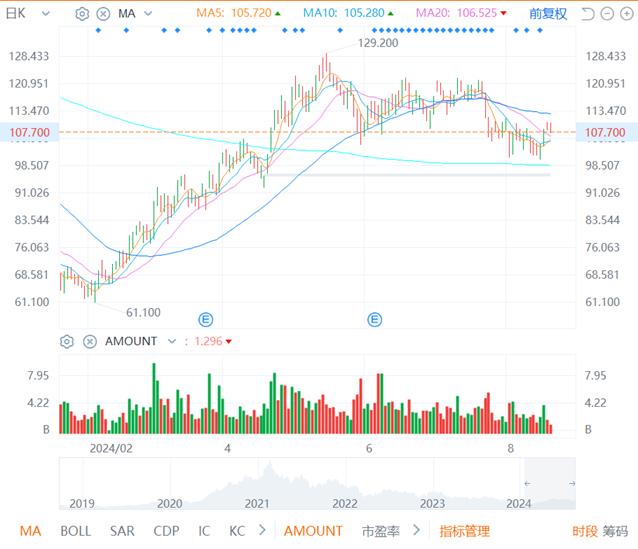
Task: Close the chart with the top-right X
Action: click(x=626, y=14)
